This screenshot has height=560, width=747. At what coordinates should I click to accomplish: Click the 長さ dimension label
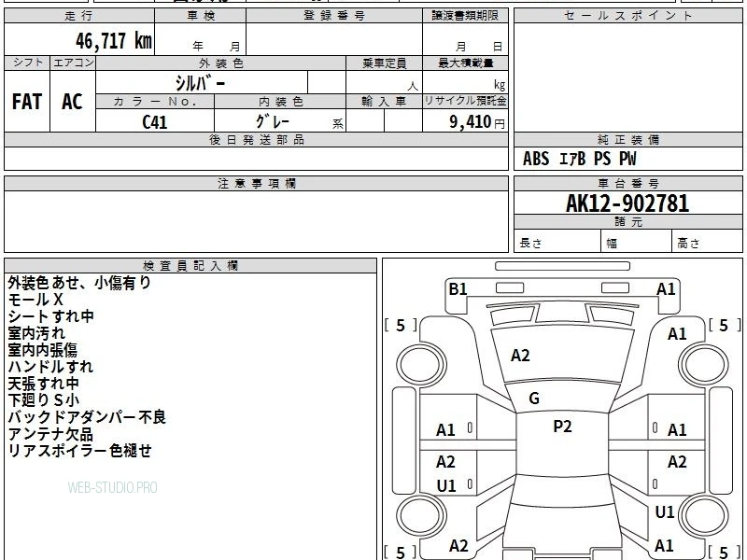(x=530, y=243)
